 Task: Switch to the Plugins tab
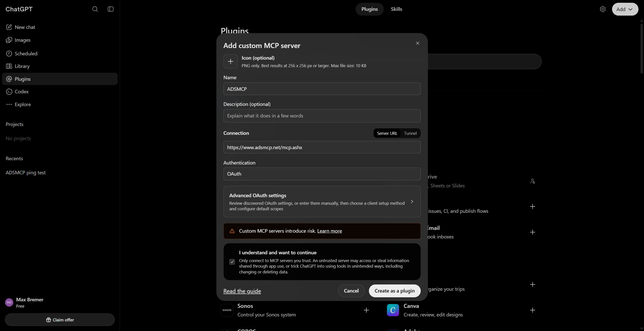[369, 9]
